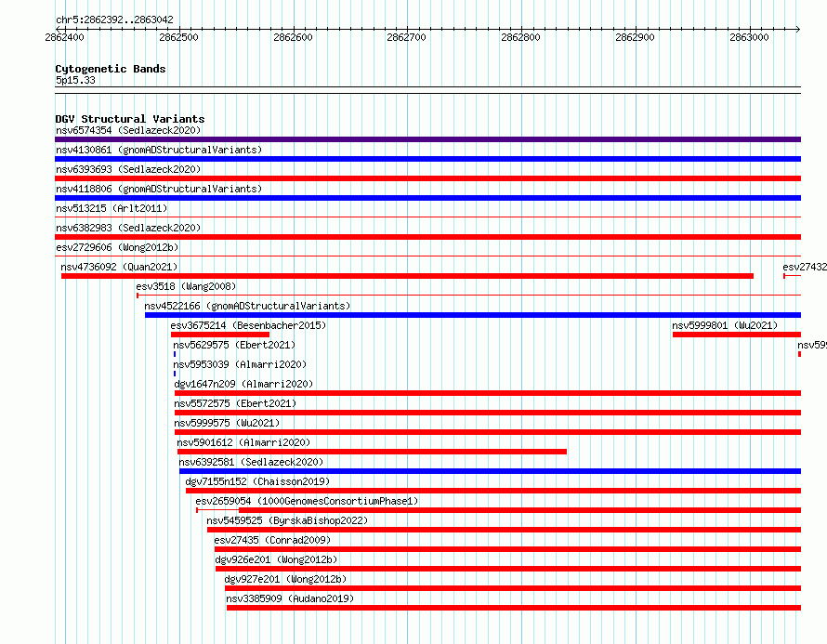This screenshot has height=644, width=827.
Task: Open nsv513215 (Arlt2011) variant label
Action: tap(112, 208)
